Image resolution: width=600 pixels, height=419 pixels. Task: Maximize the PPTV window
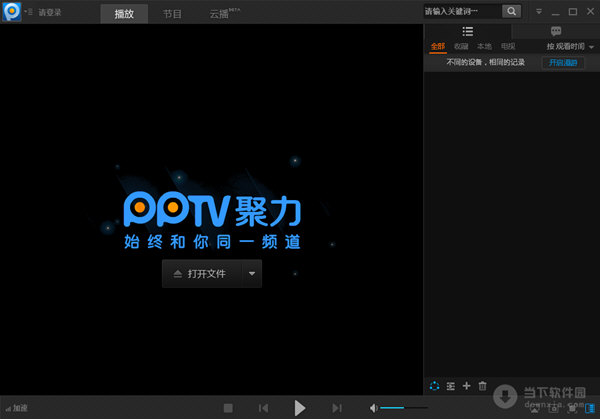click(573, 12)
